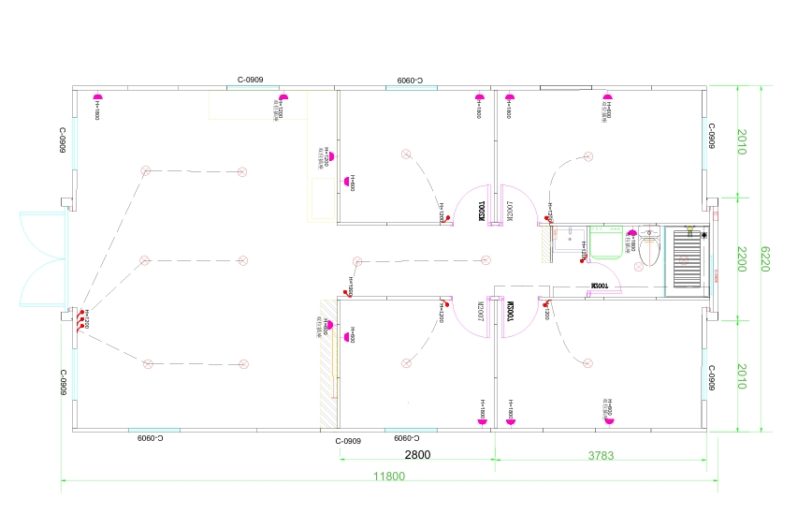Select the ceiling light in the upper right room
The image size is (812, 514).
(x=588, y=156)
